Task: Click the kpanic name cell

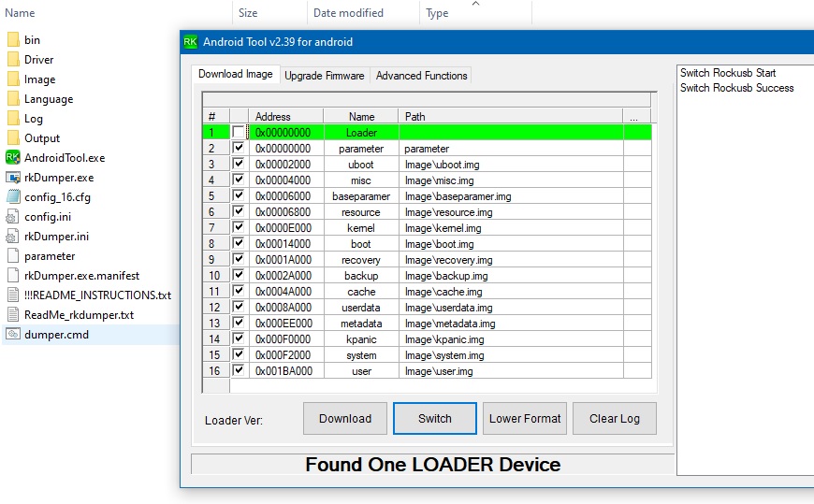Action: click(361, 339)
